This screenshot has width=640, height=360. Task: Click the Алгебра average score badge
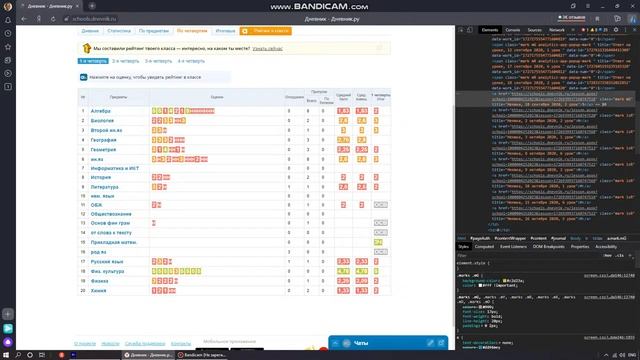pos(343,111)
